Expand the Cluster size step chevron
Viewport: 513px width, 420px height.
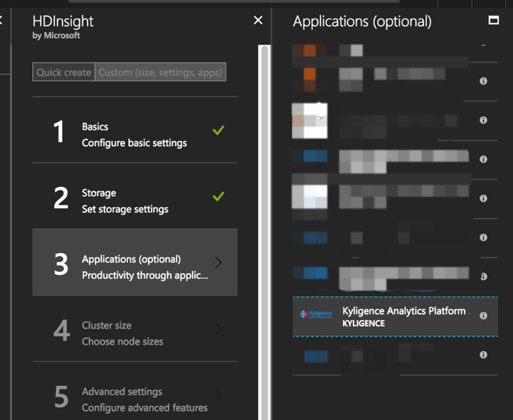[x=218, y=329]
